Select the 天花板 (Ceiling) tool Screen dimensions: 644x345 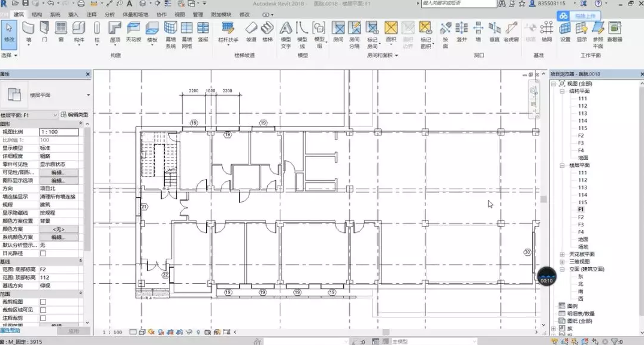coord(134,32)
